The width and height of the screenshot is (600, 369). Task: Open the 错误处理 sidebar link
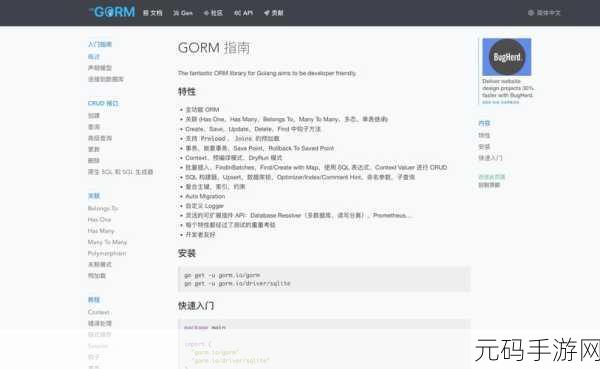100,323
